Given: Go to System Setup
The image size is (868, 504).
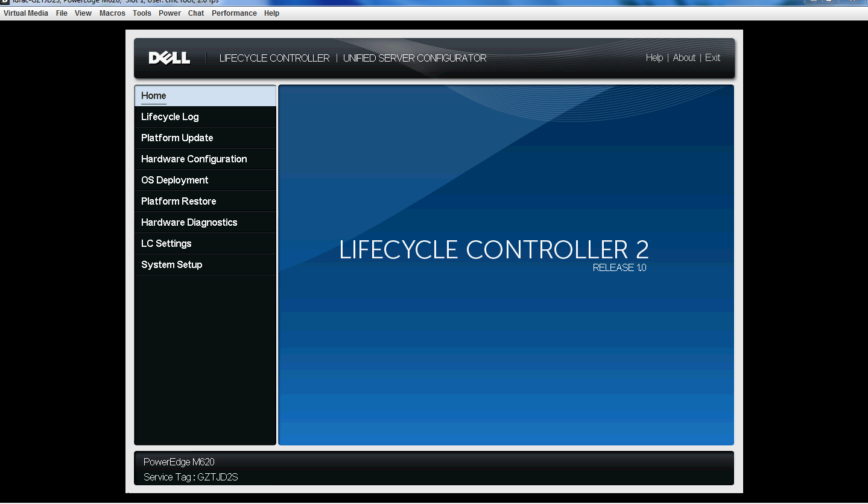Looking at the screenshot, I should 205,265.
